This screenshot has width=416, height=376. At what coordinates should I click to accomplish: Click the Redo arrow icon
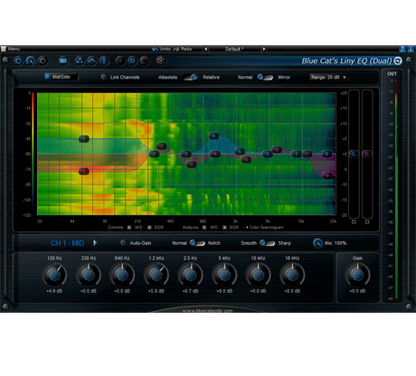tap(176, 49)
